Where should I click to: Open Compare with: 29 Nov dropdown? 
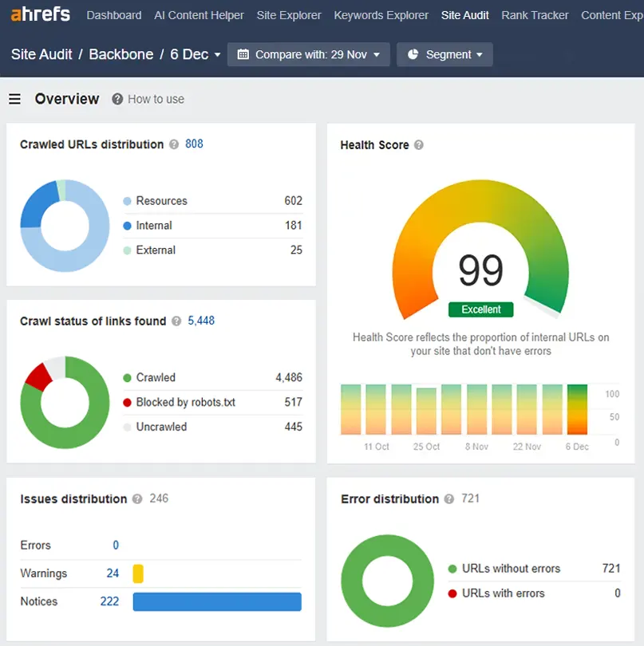click(x=309, y=54)
